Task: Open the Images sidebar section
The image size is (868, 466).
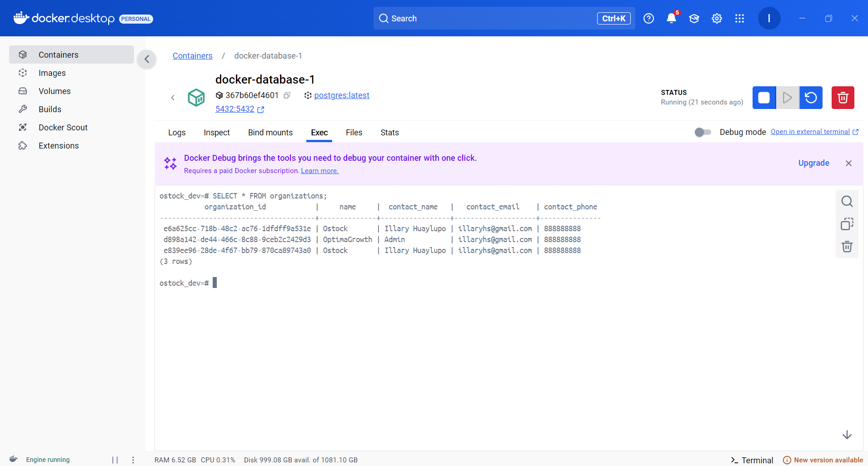Action: click(x=71, y=73)
